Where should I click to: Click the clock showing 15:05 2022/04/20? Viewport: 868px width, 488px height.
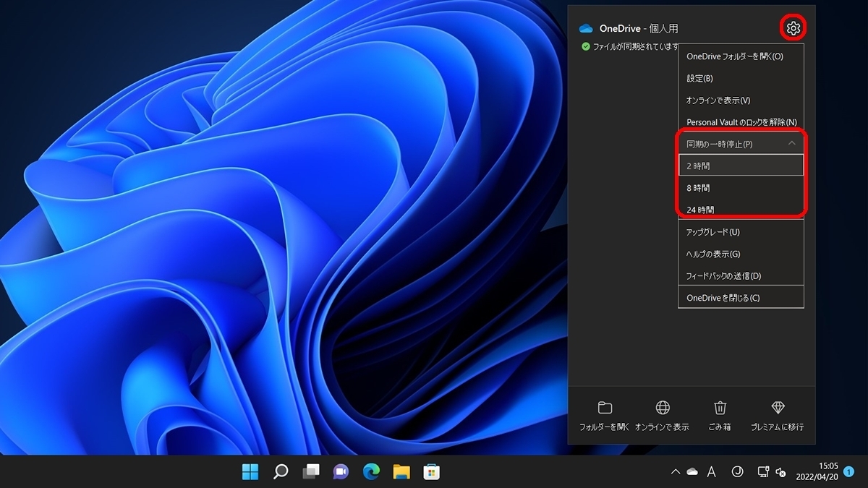(818, 471)
